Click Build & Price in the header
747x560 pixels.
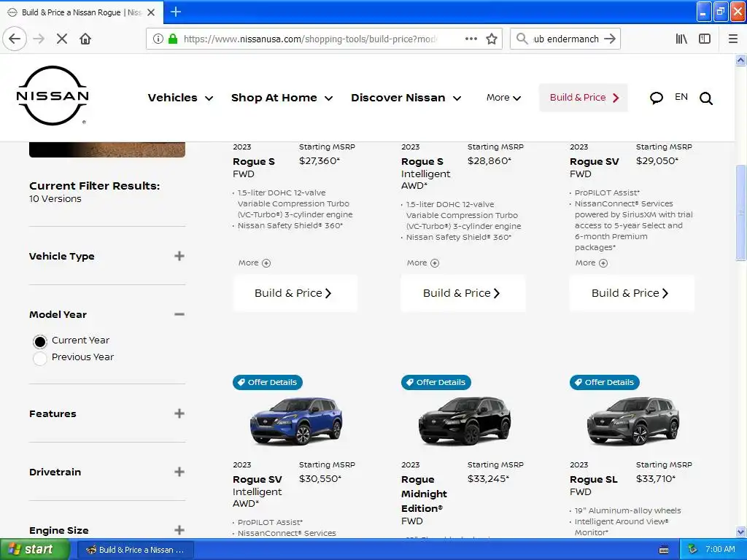(584, 98)
